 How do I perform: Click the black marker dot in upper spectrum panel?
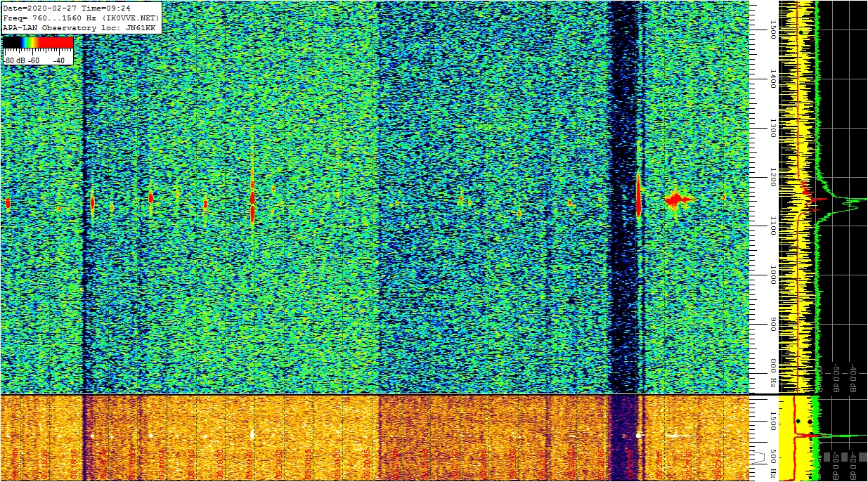pos(801,32)
